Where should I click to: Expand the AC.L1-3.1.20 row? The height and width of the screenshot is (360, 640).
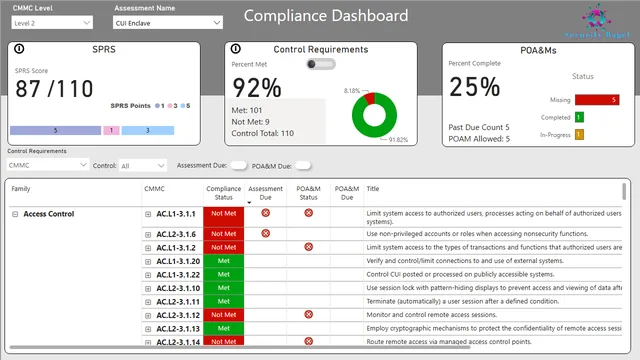click(148, 262)
